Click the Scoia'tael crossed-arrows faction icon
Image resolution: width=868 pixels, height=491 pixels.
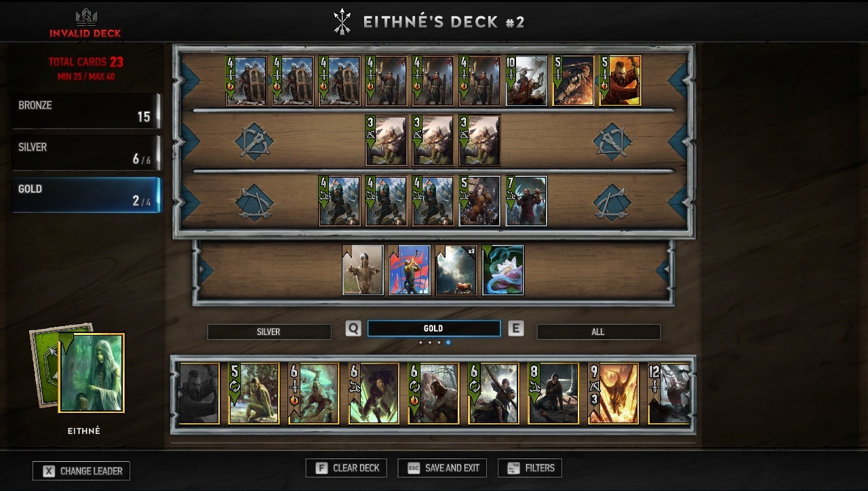pyautogui.click(x=342, y=22)
